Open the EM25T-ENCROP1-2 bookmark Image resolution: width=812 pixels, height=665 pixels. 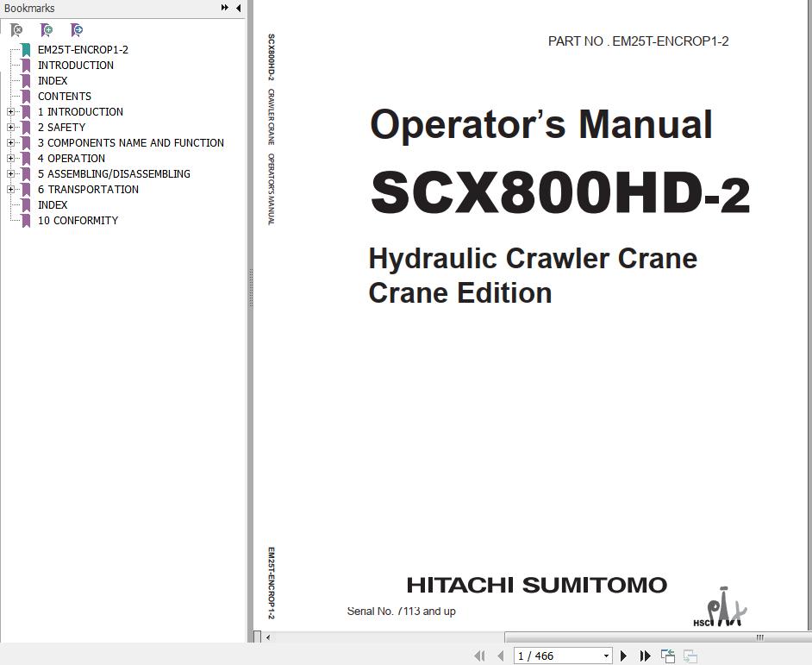(83, 50)
